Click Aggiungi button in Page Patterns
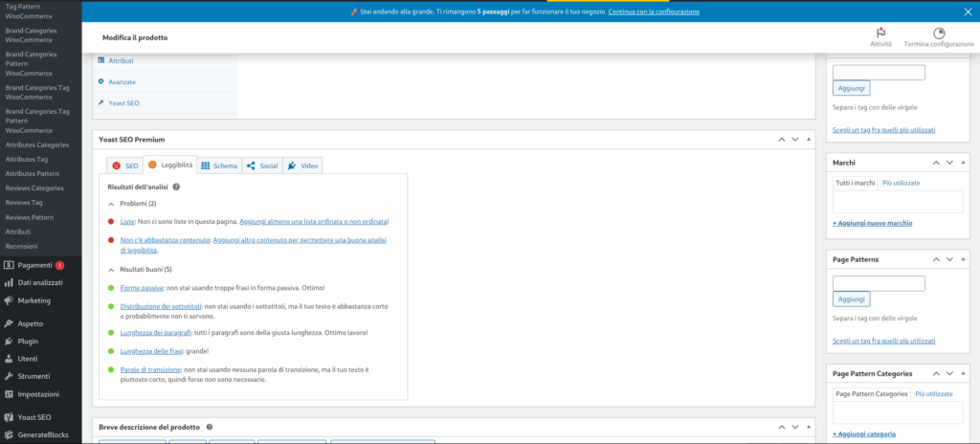 (x=851, y=299)
